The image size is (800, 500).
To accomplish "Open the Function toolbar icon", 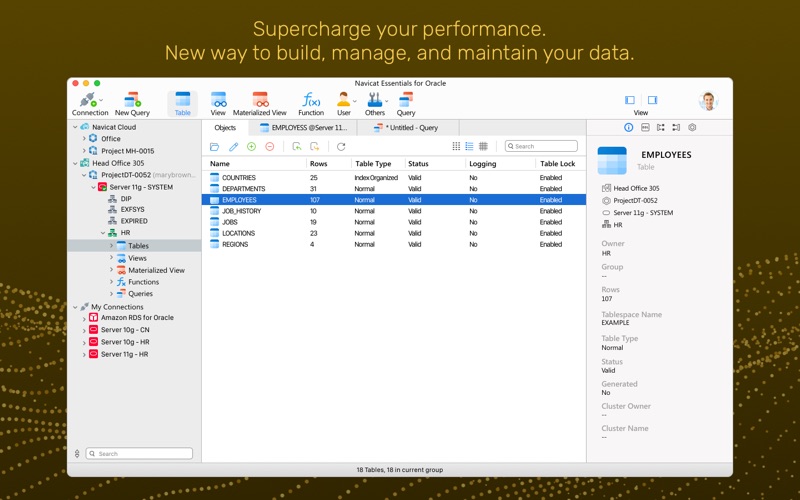I will point(311,104).
